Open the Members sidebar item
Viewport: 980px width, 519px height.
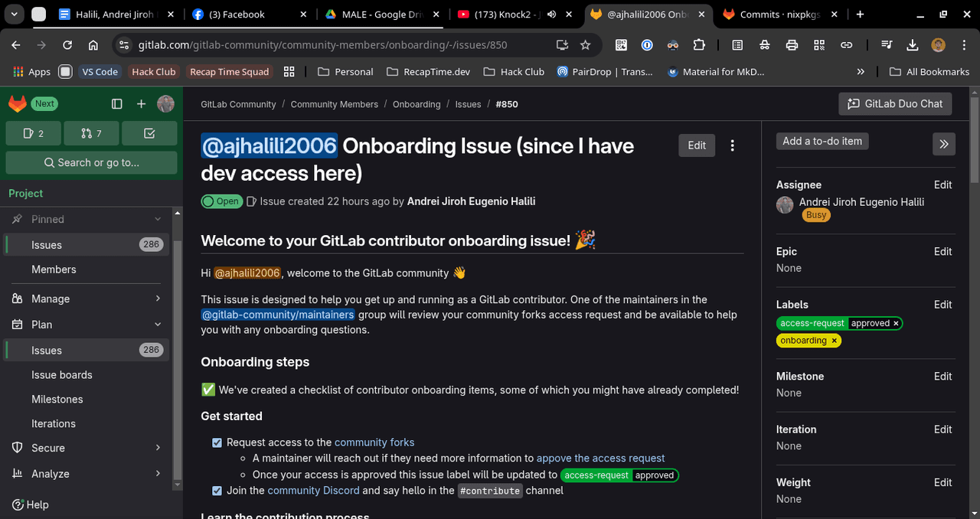pos(87,269)
